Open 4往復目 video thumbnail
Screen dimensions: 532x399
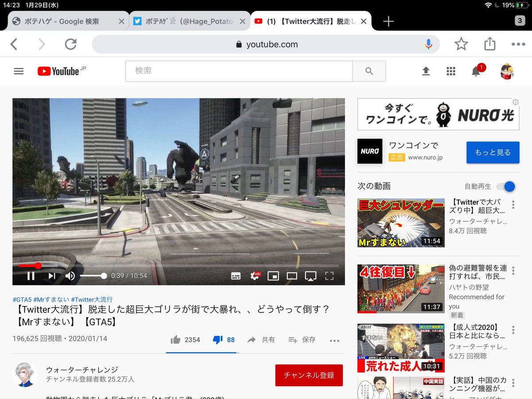click(x=401, y=289)
